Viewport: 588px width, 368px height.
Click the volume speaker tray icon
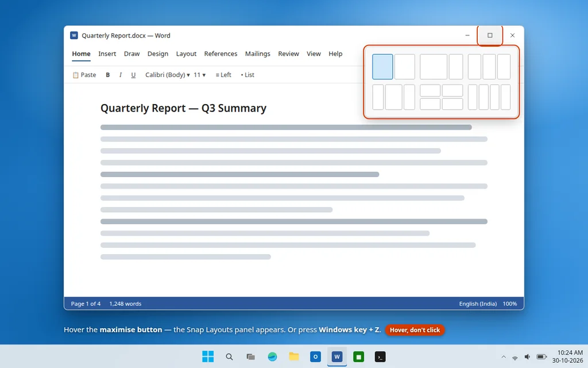[x=527, y=356]
